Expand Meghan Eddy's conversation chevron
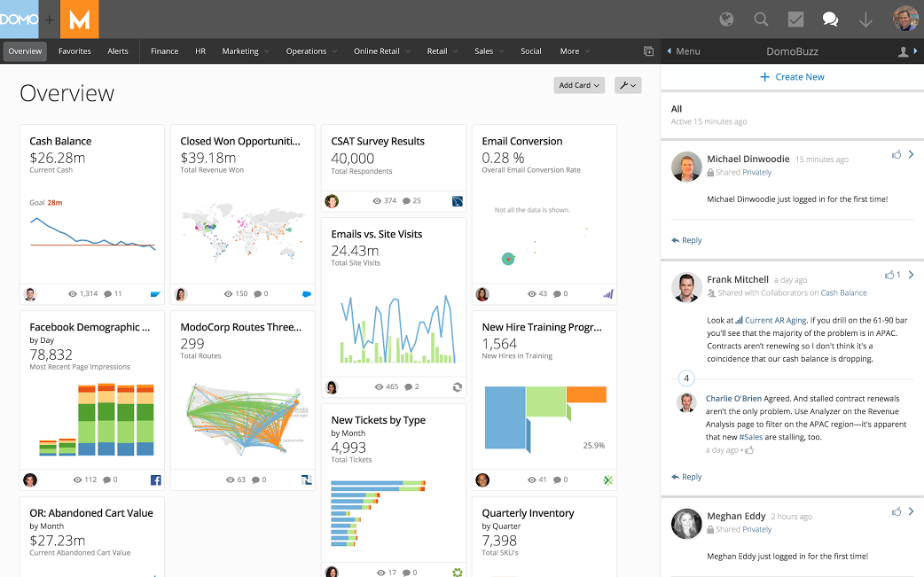 click(911, 511)
